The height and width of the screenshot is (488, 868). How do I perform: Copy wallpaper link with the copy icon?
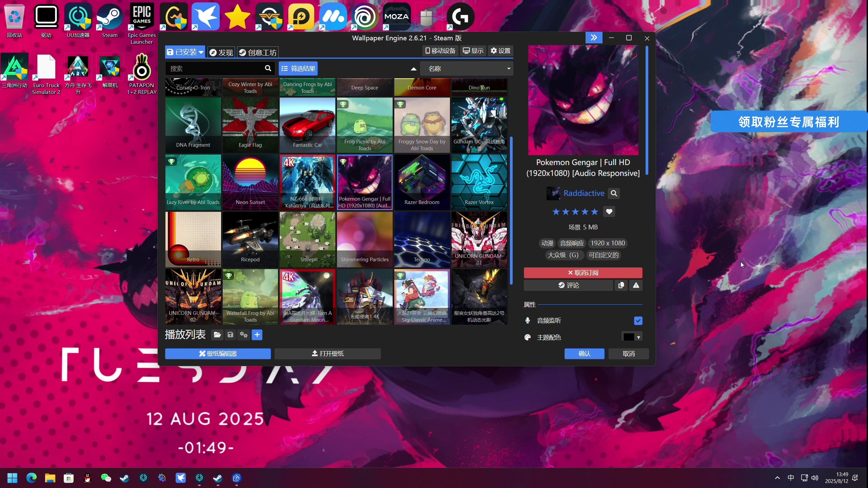tap(621, 285)
